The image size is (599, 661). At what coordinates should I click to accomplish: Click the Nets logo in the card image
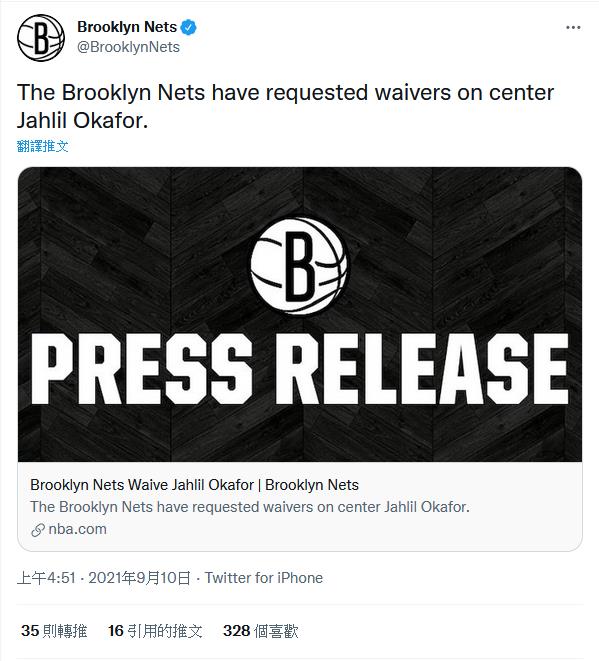(x=299, y=266)
